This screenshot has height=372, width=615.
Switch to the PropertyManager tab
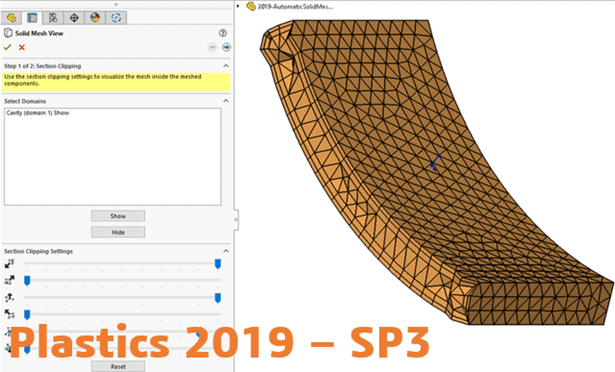click(x=32, y=18)
